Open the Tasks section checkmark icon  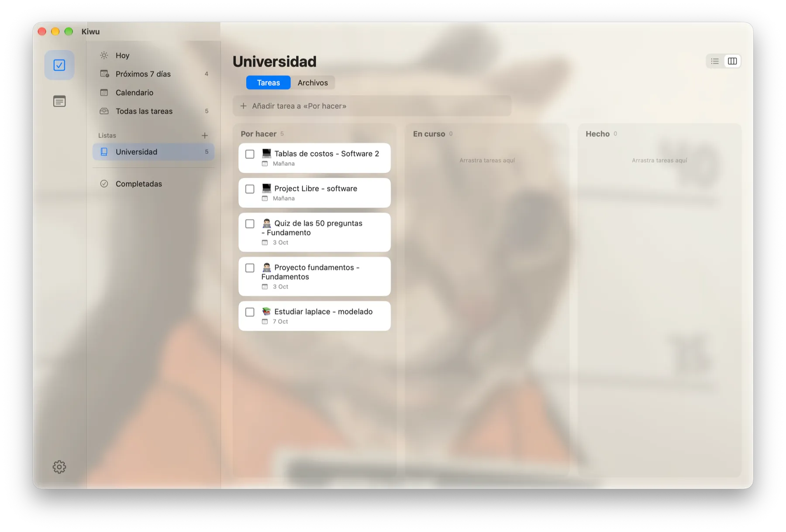coord(59,65)
